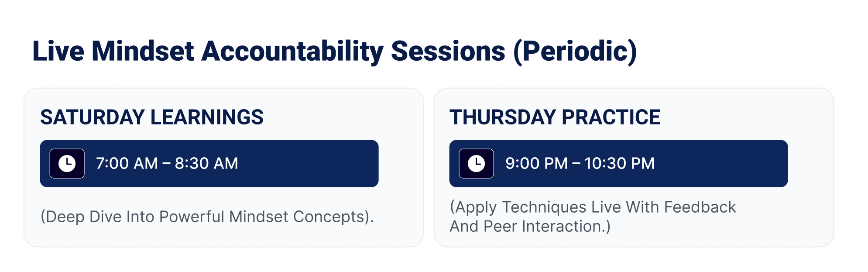Click the 10:30 PM end time
This screenshot has width=868, height=272.
[620, 163]
